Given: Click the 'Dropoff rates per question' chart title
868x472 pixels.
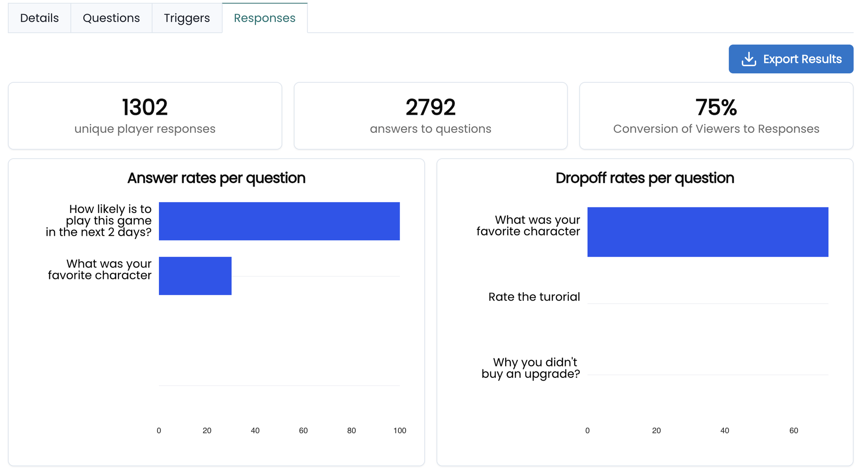Looking at the screenshot, I should (x=645, y=178).
